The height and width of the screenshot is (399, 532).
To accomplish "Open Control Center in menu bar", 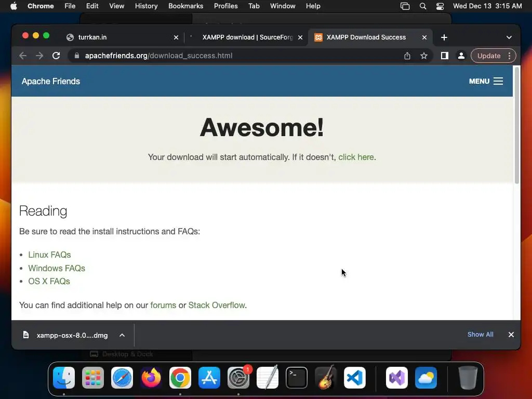I will [x=440, y=6].
